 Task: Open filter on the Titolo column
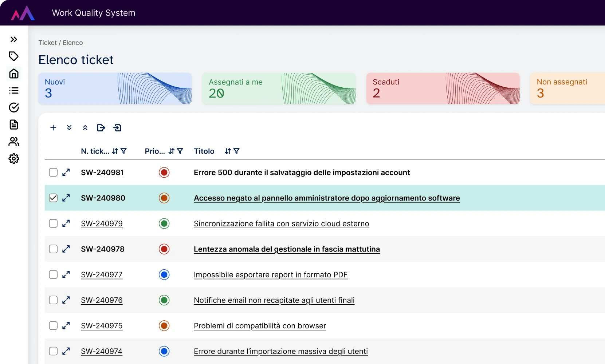tap(236, 151)
